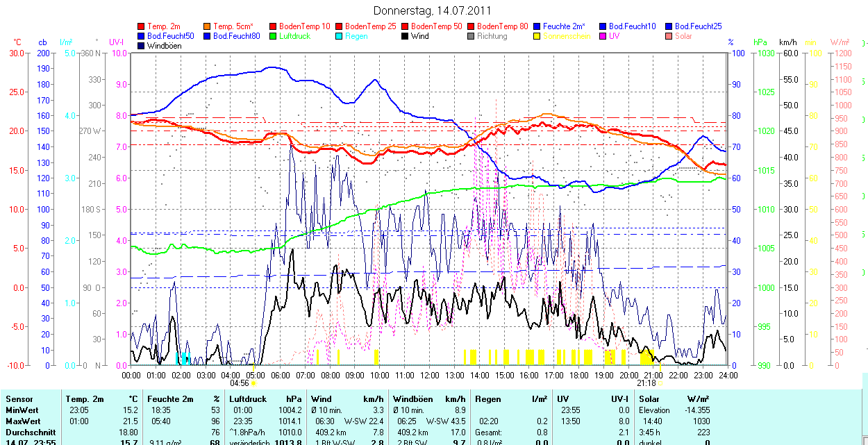Select the yellow Sonnenschein legend square
Screen dimensions: 868x445
coord(537,36)
